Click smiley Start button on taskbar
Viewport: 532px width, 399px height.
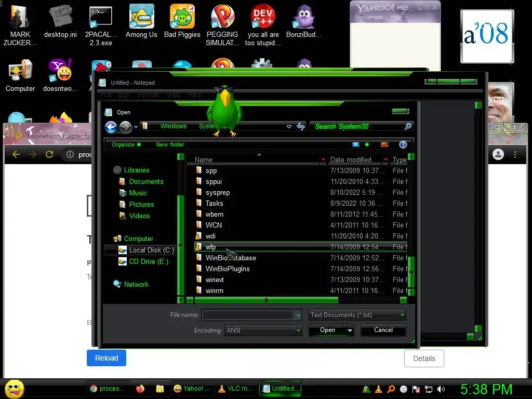14,389
